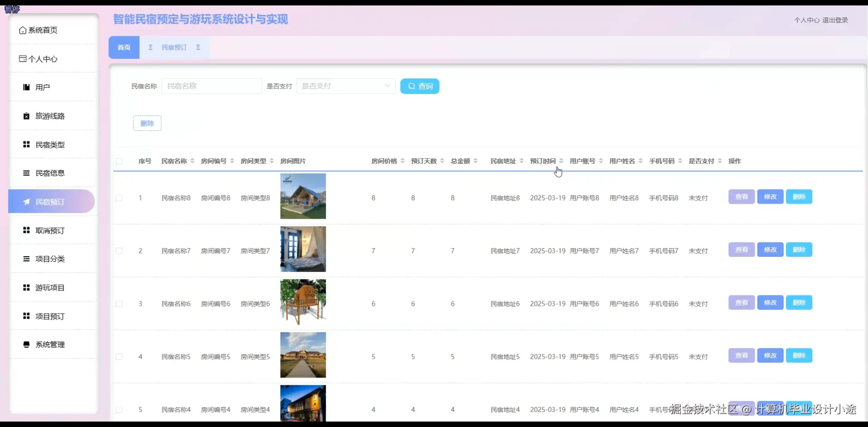This screenshot has width=868, height=427.
Task: Open 旅游线路 via its sidebar icon
Action: pyautogui.click(x=26, y=116)
